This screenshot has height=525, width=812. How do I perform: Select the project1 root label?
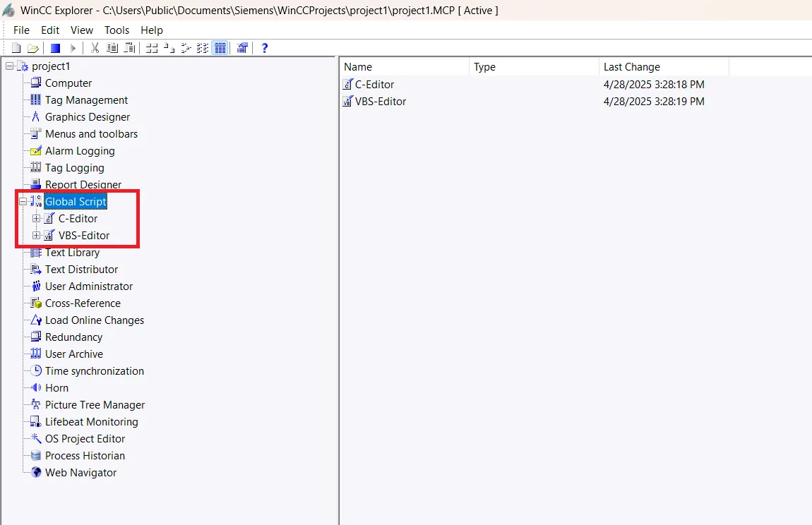(x=51, y=66)
